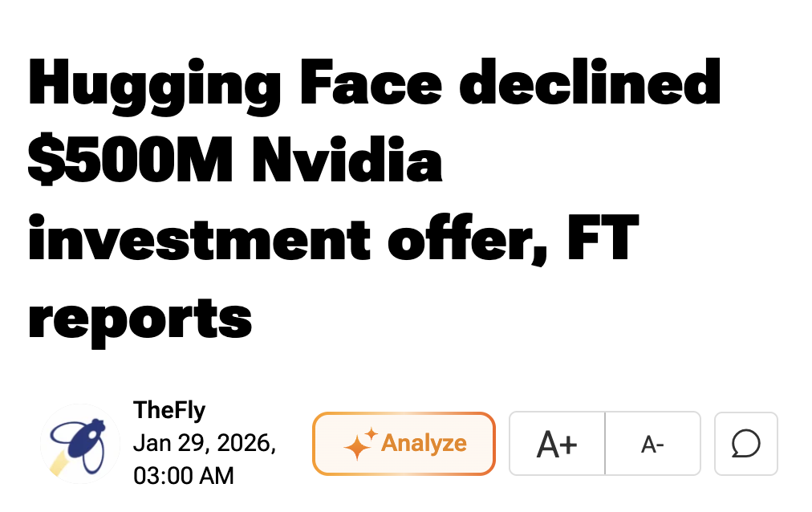Decrease article font size with A-
The width and height of the screenshot is (812, 512).
pyautogui.click(x=652, y=444)
